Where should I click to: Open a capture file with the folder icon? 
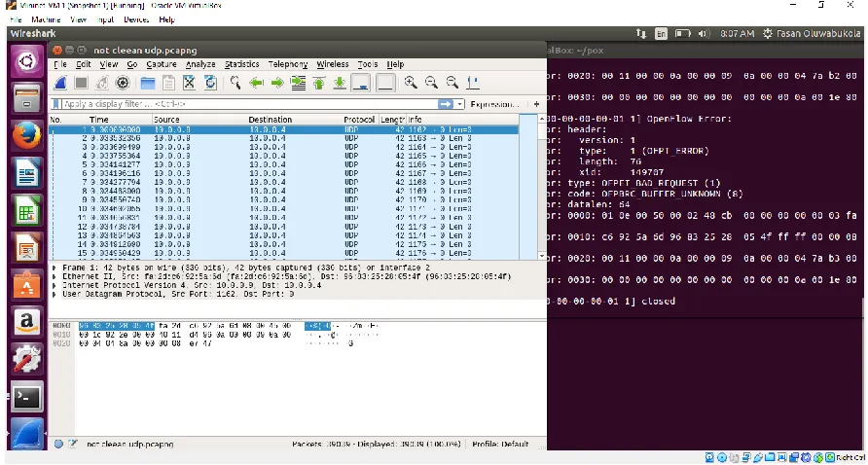click(148, 83)
